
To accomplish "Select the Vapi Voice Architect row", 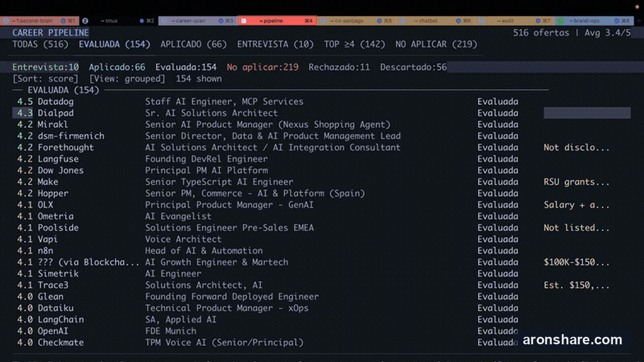I will click(322, 239).
